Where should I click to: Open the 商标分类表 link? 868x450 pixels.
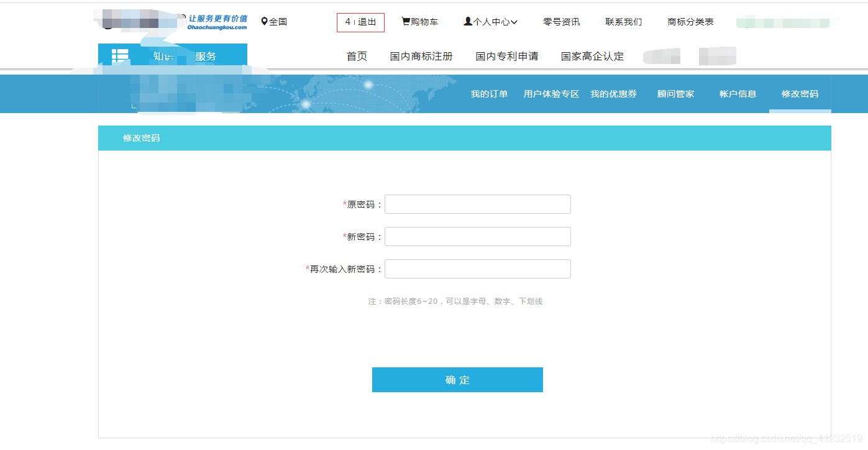[x=690, y=22]
